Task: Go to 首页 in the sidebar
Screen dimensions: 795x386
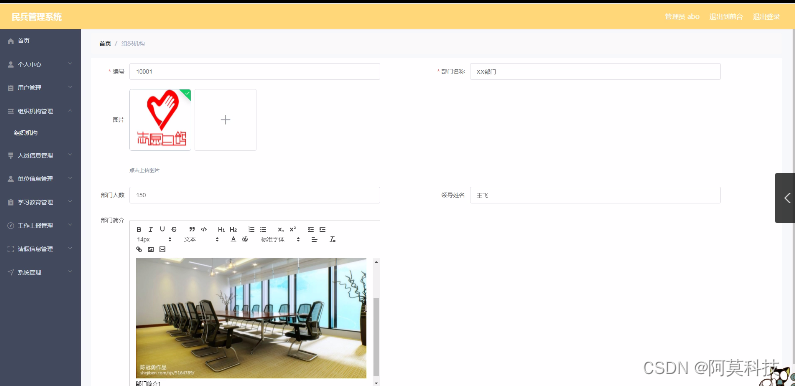Action: pos(40,41)
